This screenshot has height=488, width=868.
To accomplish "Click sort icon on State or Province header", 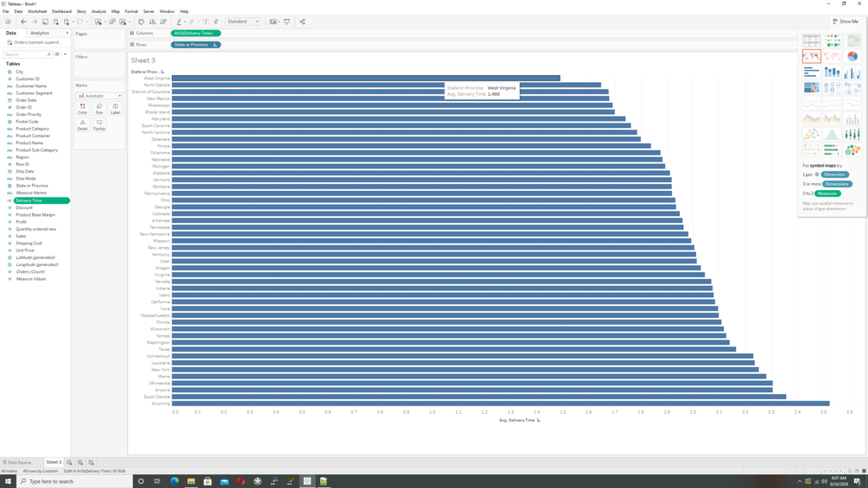I will [162, 72].
